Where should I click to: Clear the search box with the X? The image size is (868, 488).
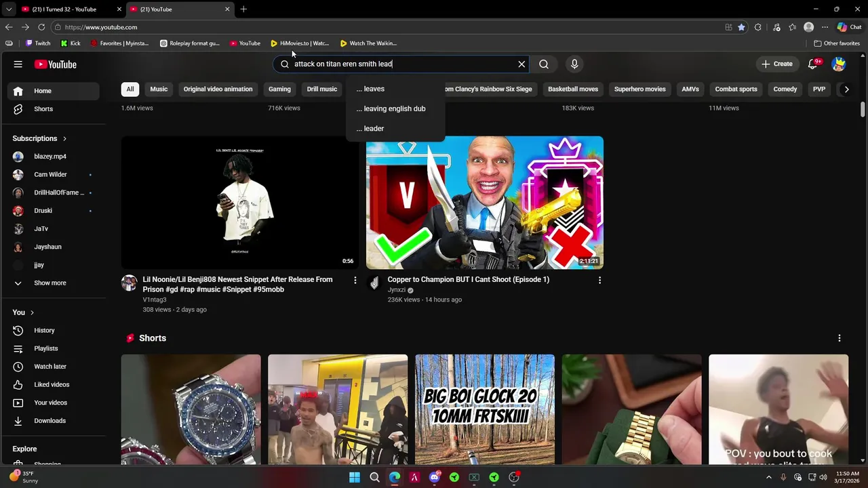click(521, 64)
